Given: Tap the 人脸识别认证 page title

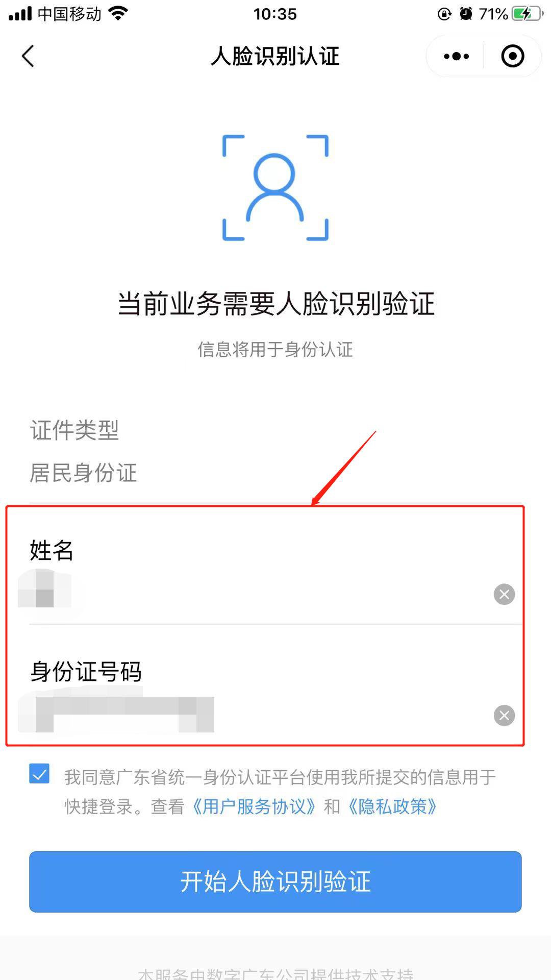Looking at the screenshot, I should click(275, 56).
